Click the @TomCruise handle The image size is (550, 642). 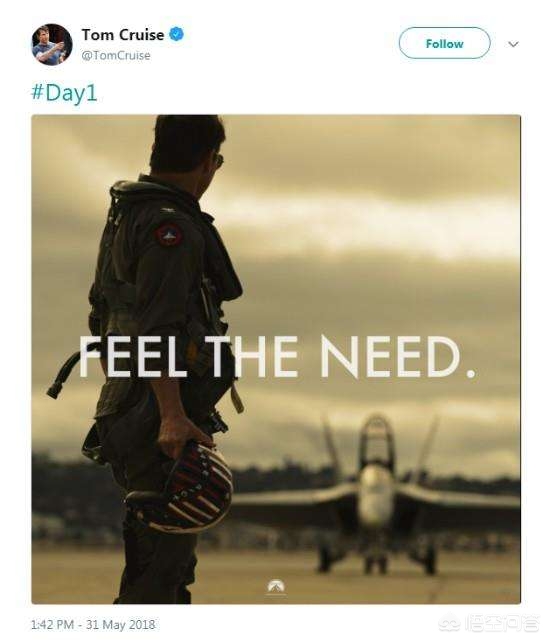116,55
